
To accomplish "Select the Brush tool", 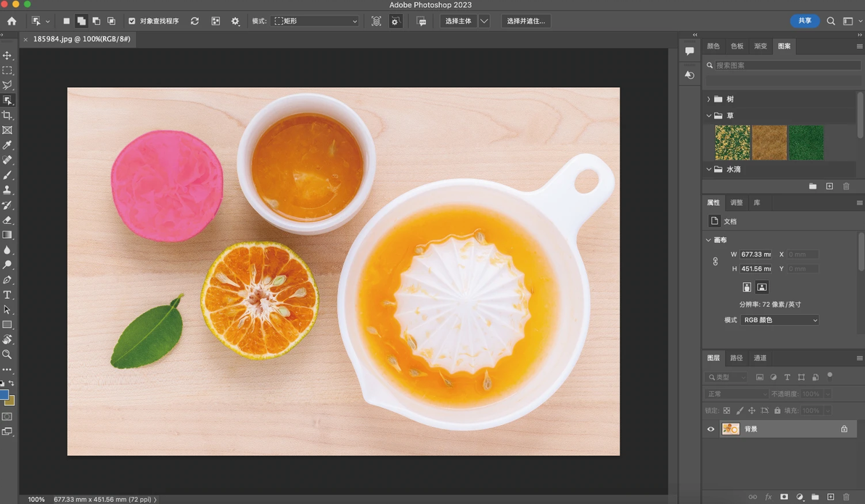I will (x=7, y=175).
